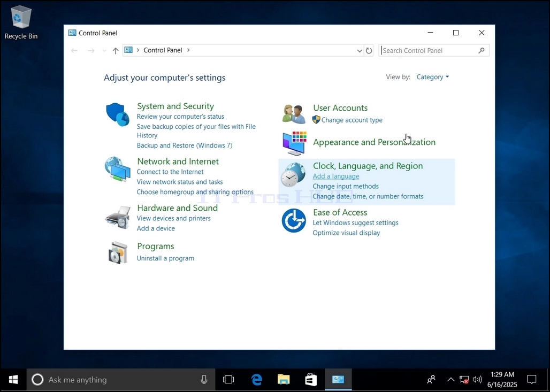The height and width of the screenshot is (392, 550).
Task: Open Appearance and Personalization heading
Action: (375, 142)
